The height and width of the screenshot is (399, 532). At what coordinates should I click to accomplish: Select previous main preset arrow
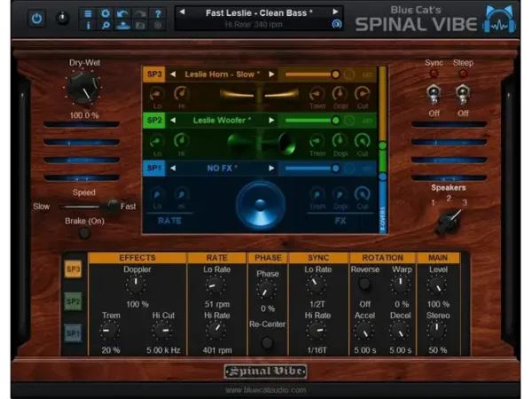click(x=182, y=12)
